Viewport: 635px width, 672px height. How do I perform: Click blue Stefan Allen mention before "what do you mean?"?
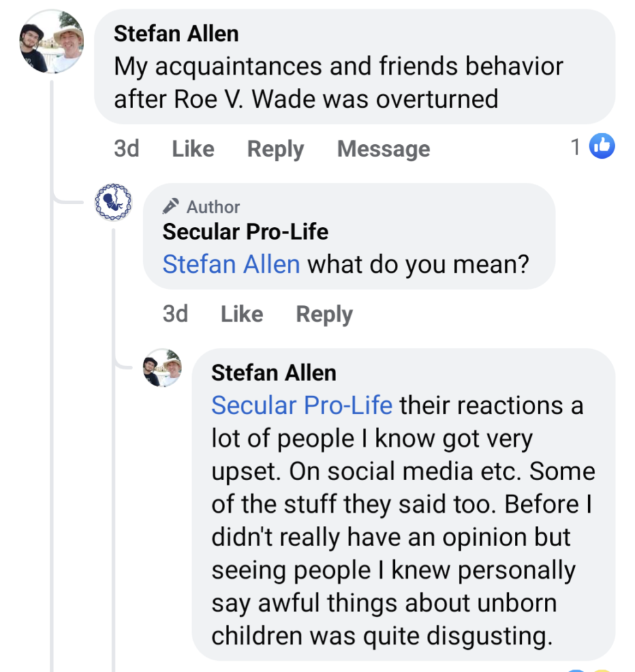pyautogui.click(x=231, y=264)
